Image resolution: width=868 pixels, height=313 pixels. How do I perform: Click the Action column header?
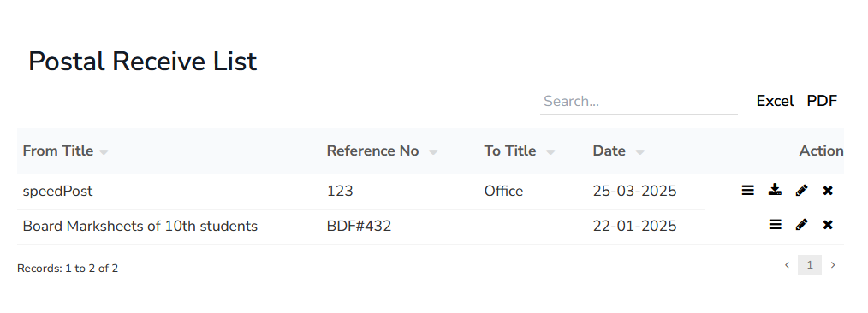(822, 151)
